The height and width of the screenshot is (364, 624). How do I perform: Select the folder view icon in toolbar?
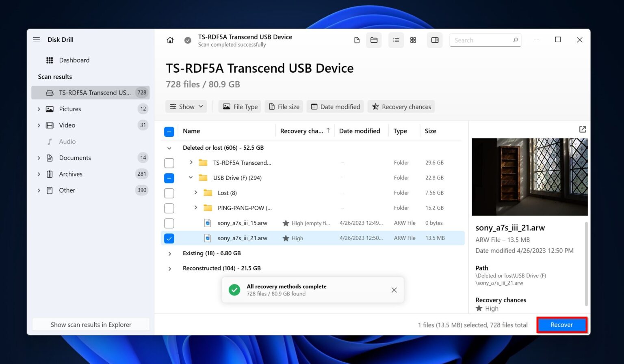374,40
